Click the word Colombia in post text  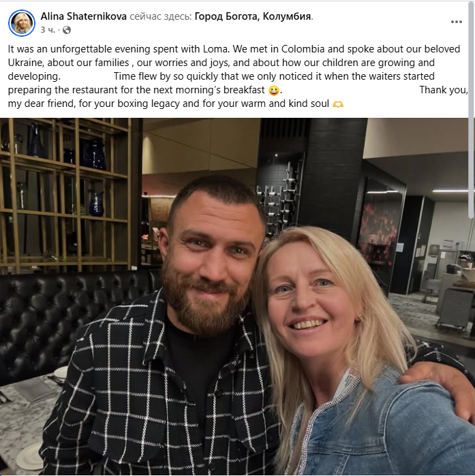tap(303, 49)
